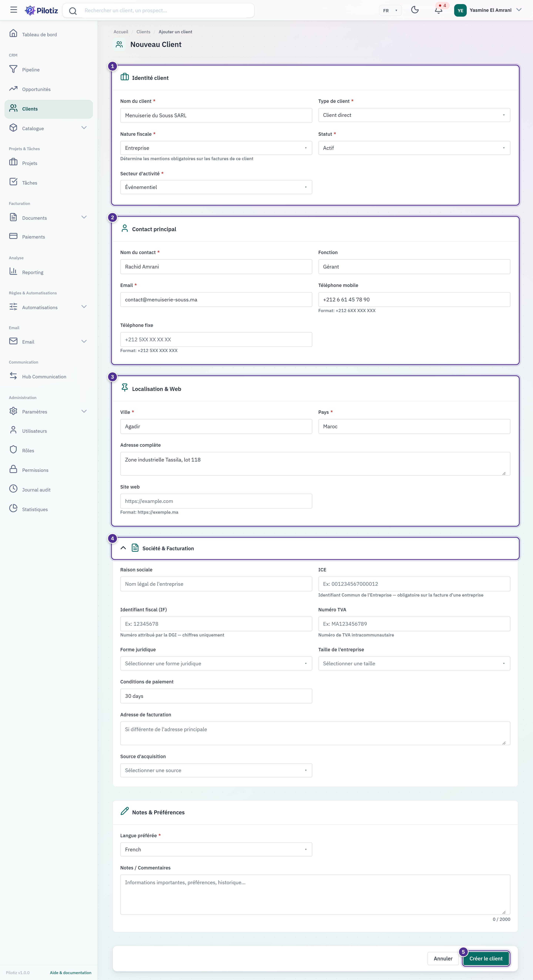Expand the Paramètres submenu chevron
The image size is (533, 980).
pos(84,411)
